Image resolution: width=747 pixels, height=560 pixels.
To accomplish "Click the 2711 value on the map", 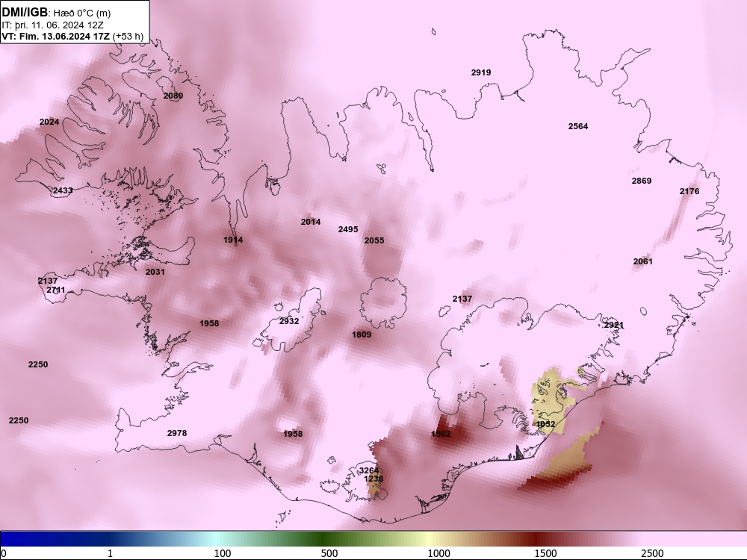I will point(56,290).
